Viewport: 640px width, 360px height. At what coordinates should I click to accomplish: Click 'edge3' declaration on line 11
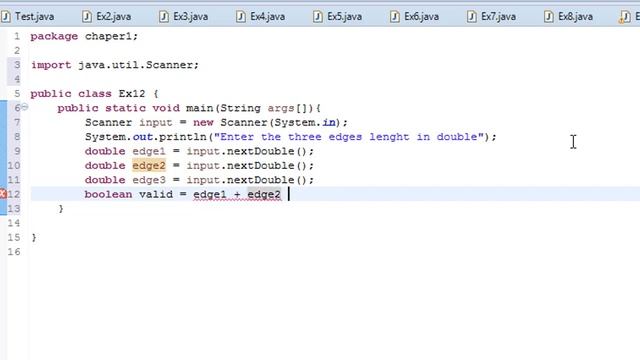(x=149, y=180)
